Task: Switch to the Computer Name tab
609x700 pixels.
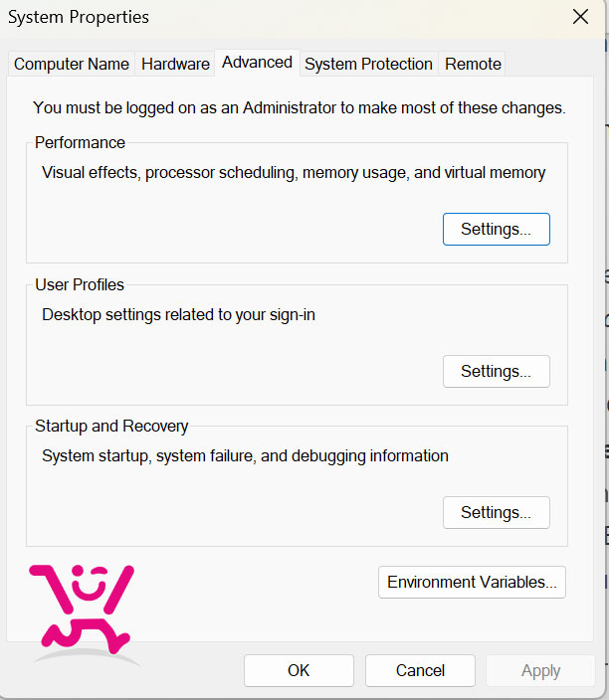Action: 72,64
